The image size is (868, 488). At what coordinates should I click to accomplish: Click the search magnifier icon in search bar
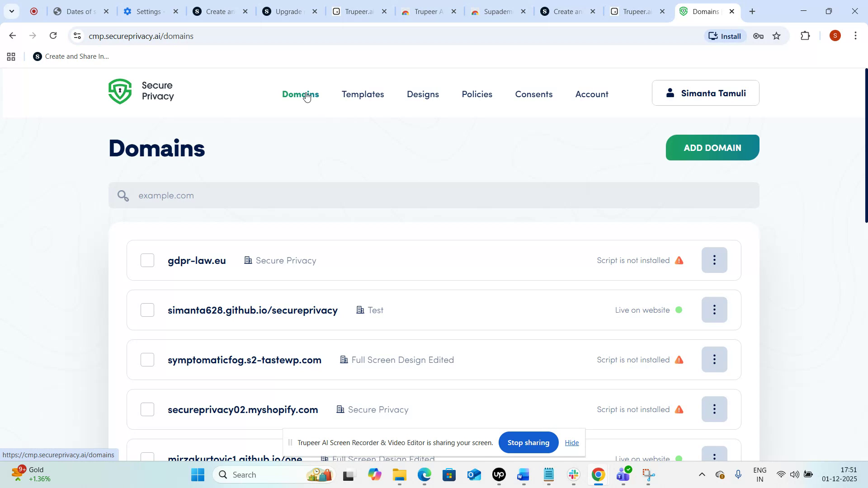[x=123, y=195]
